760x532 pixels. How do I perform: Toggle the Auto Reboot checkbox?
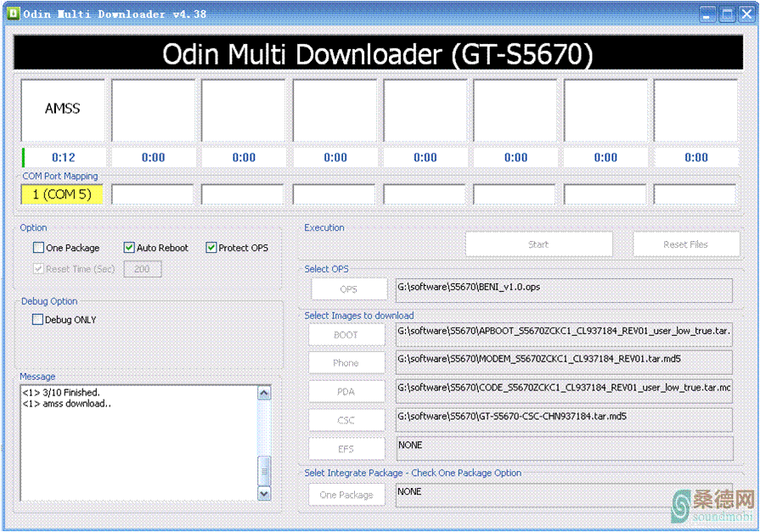point(129,248)
